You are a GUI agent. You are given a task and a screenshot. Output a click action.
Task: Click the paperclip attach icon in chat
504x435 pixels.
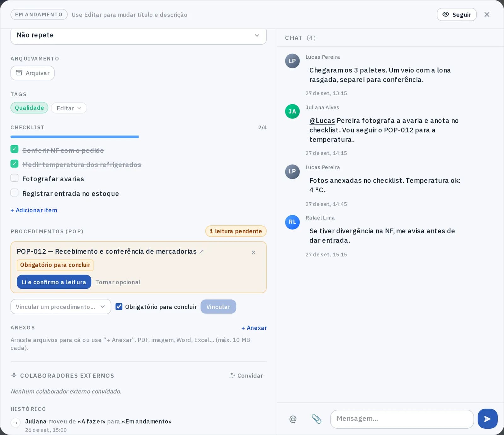coord(316,419)
